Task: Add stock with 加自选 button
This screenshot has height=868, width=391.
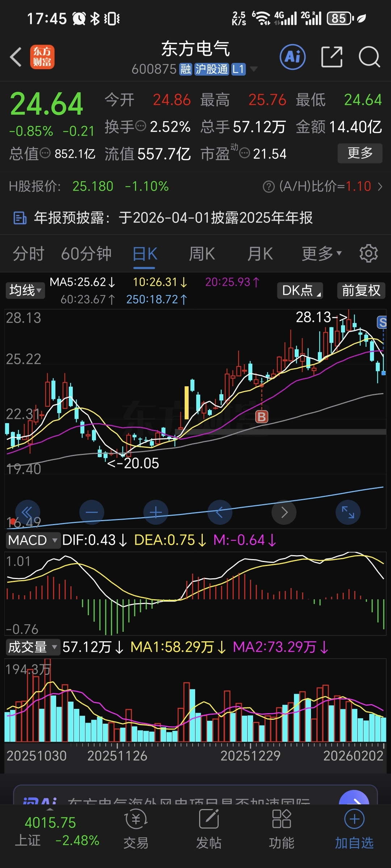Action: click(354, 830)
